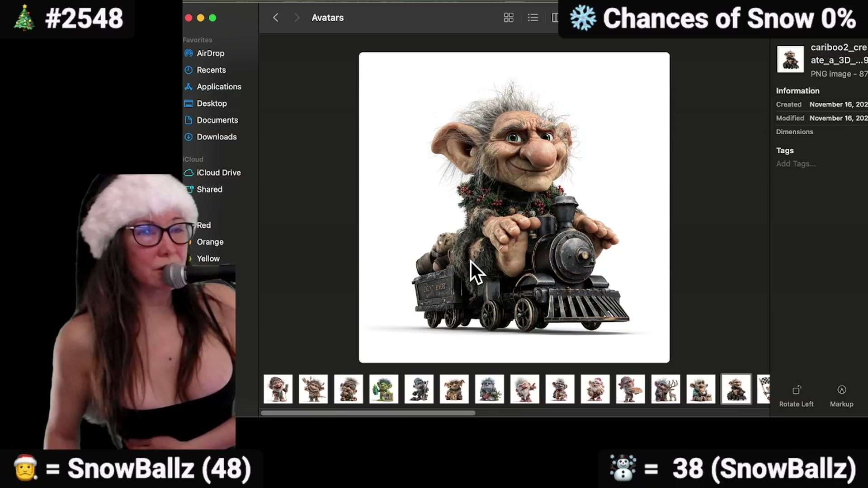Screen dimensions: 868x488
Task: Select green troll thumbnail
Action: coord(383,389)
